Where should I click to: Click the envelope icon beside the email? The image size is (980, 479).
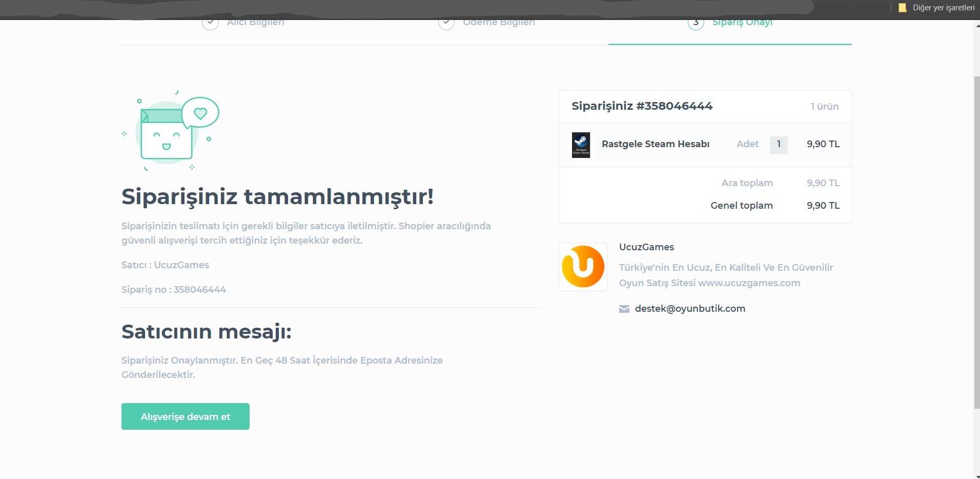[624, 309]
